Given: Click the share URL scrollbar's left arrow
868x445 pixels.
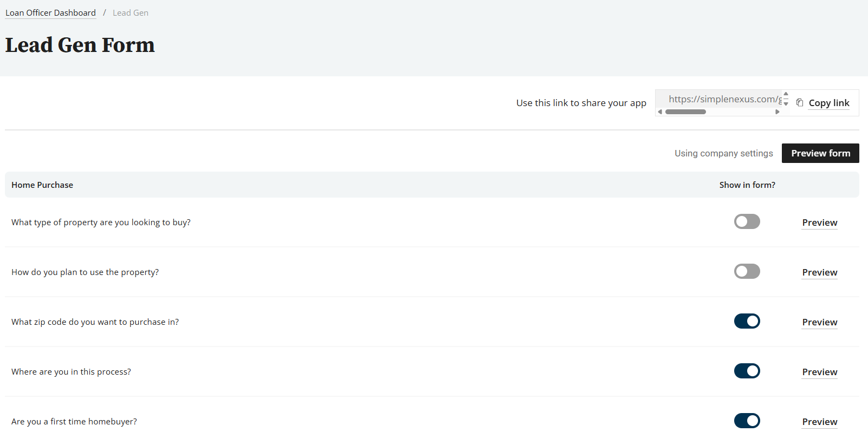Looking at the screenshot, I should click(660, 112).
